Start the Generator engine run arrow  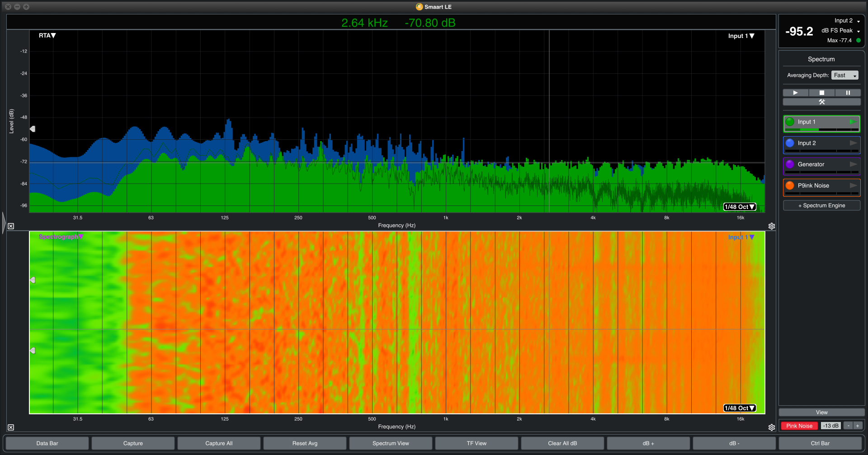[x=853, y=164]
